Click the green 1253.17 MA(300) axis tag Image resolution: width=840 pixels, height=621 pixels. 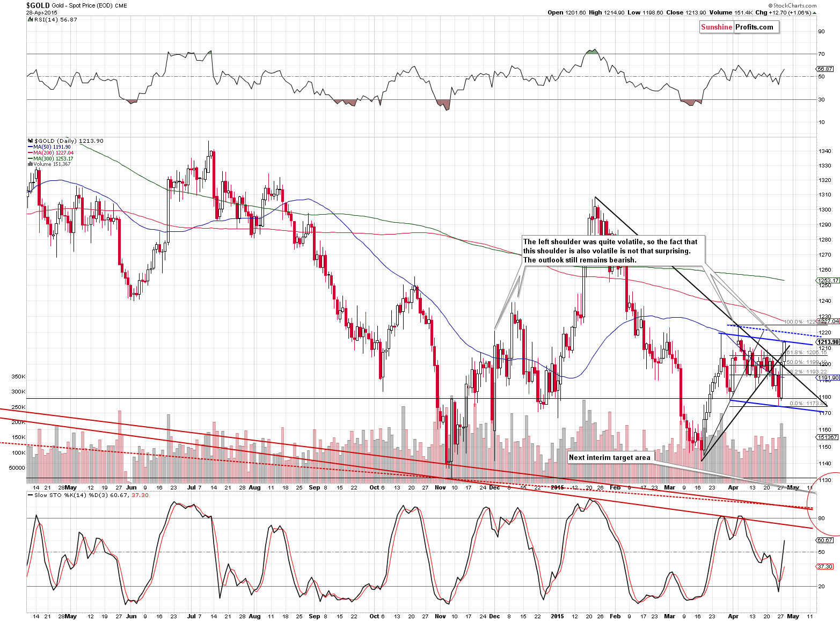[x=828, y=280]
